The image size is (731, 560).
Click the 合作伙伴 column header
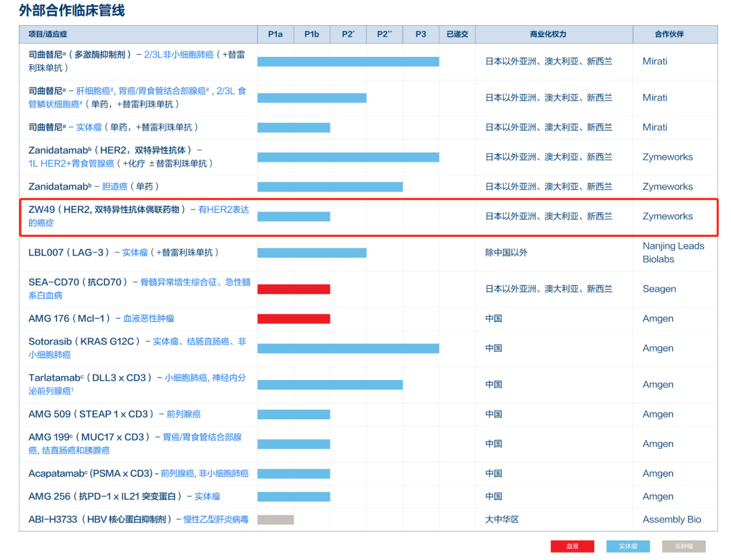(669, 34)
